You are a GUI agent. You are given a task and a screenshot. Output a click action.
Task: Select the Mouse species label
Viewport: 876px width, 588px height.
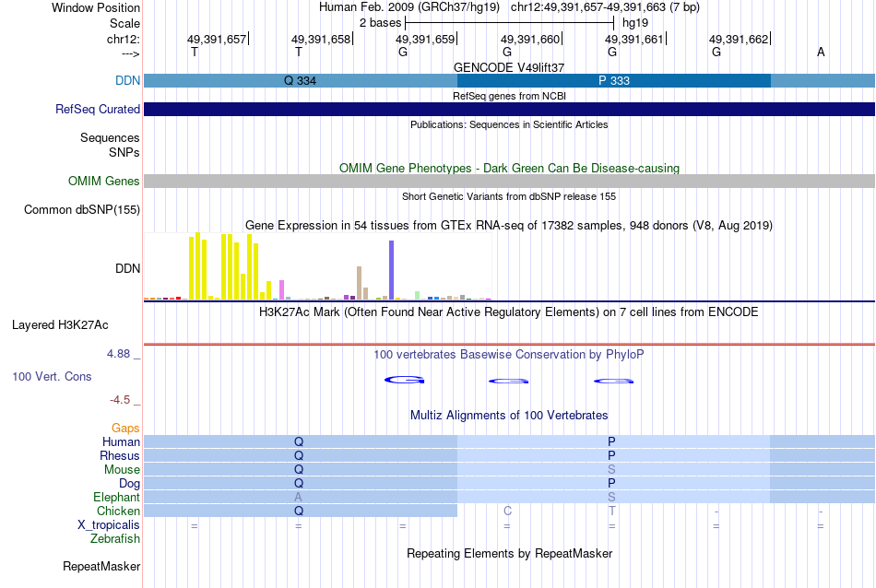(x=122, y=470)
